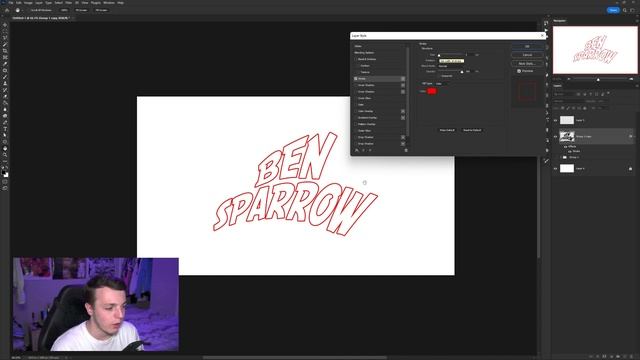Add another Gradient Overlay with plus icon

point(403,118)
